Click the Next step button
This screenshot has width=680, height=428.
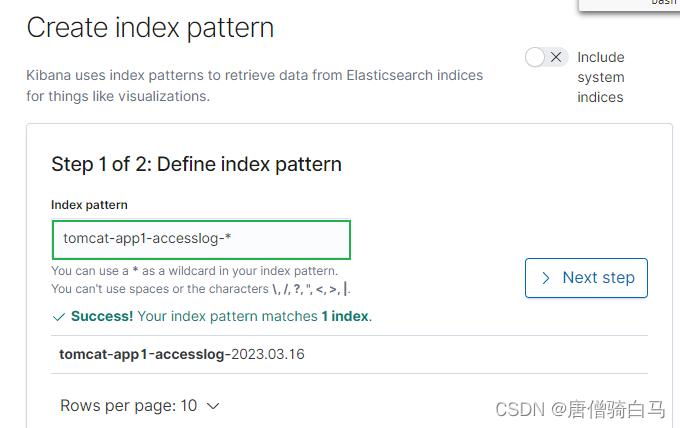(586, 278)
